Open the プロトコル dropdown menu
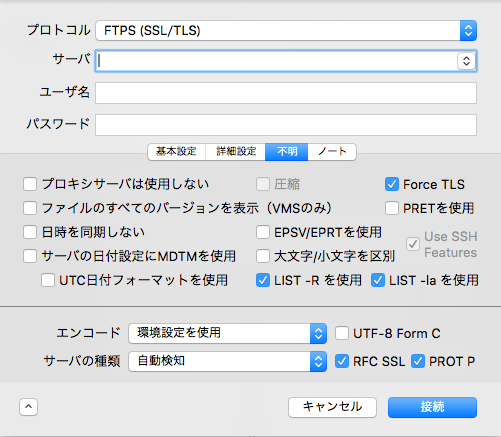 (286, 31)
